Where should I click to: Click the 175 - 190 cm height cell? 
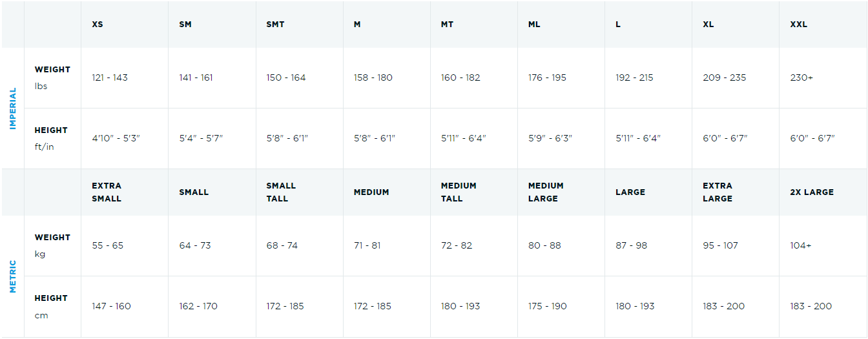[548, 306]
